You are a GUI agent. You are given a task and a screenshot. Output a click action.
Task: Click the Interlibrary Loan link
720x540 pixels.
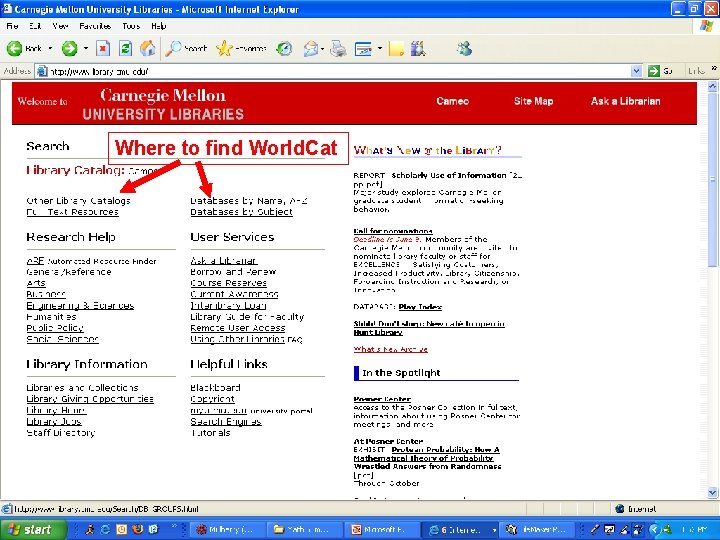point(228,305)
